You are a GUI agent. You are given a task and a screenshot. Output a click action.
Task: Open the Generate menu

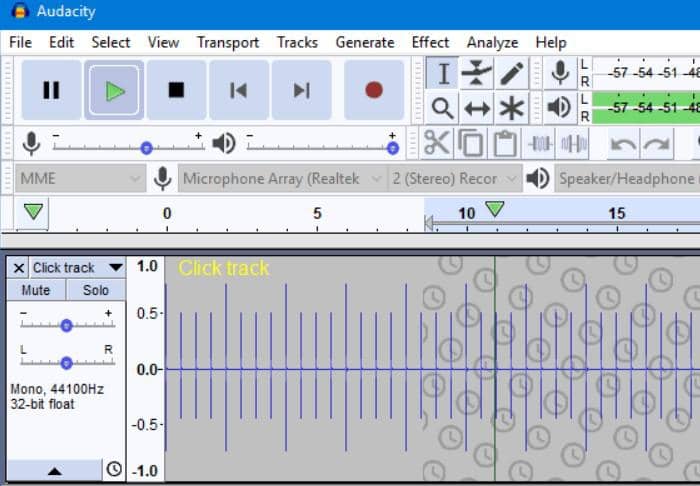coord(365,42)
